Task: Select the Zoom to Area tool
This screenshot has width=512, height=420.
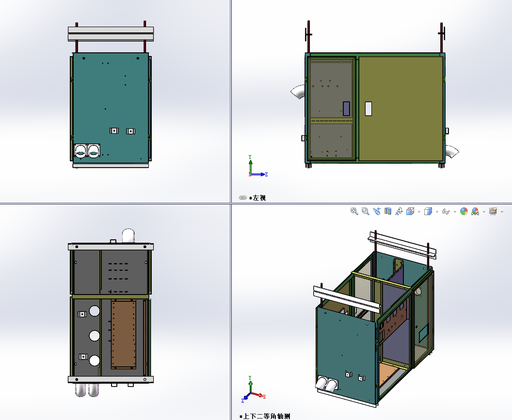Action: coord(366,211)
